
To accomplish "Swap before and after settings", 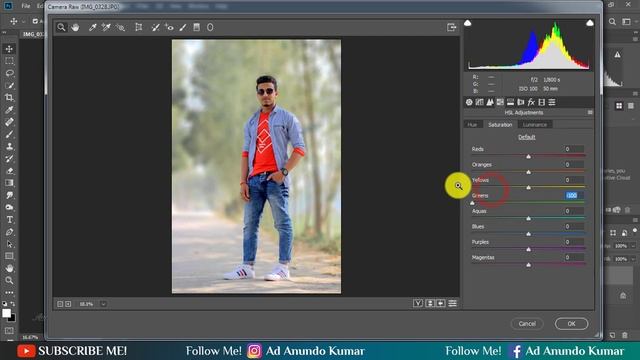I will tap(430, 303).
